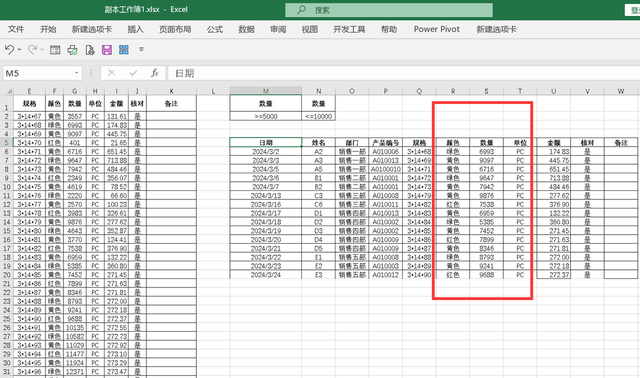Click the Undo arrow icon
The image size is (640, 378).
pos(9,50)
